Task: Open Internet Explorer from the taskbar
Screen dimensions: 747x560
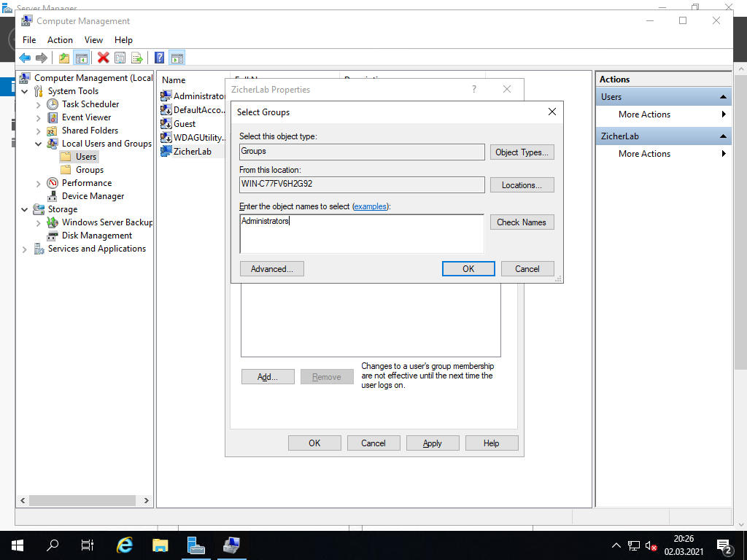Action: pyautogui.click(x=125, y=545)
